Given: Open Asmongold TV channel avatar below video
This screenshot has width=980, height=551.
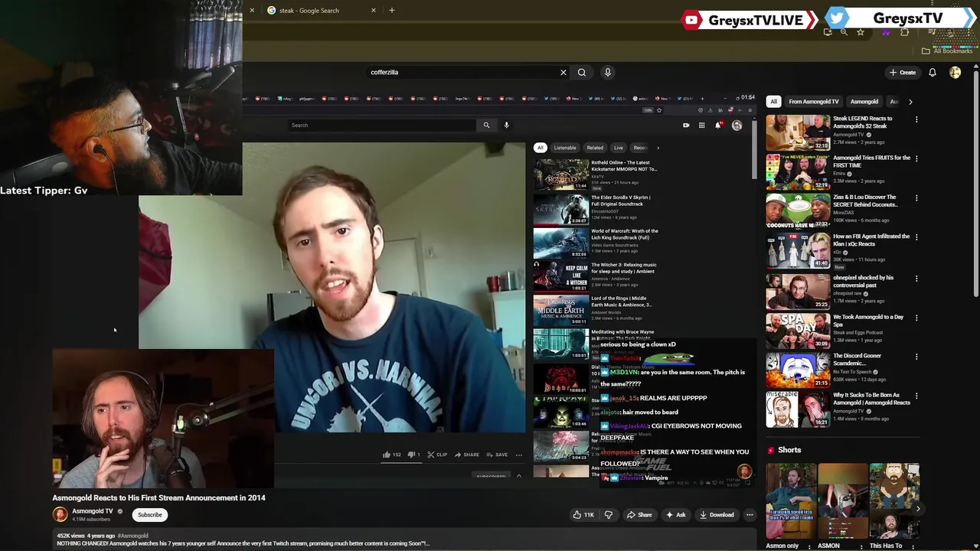Looking at the screenshot, I should (60, 514).
